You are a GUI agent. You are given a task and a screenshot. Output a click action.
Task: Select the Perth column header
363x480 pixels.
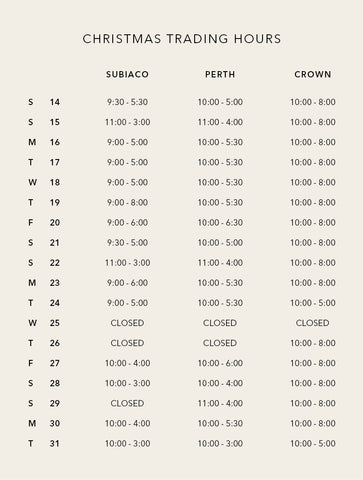click(x=220, y=74)
